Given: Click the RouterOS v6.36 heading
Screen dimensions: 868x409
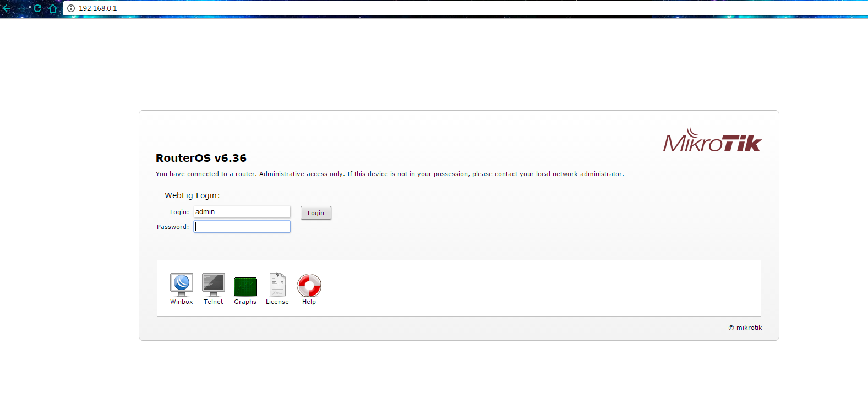Looking at the screenshot, I should click(x=201, y=158).
